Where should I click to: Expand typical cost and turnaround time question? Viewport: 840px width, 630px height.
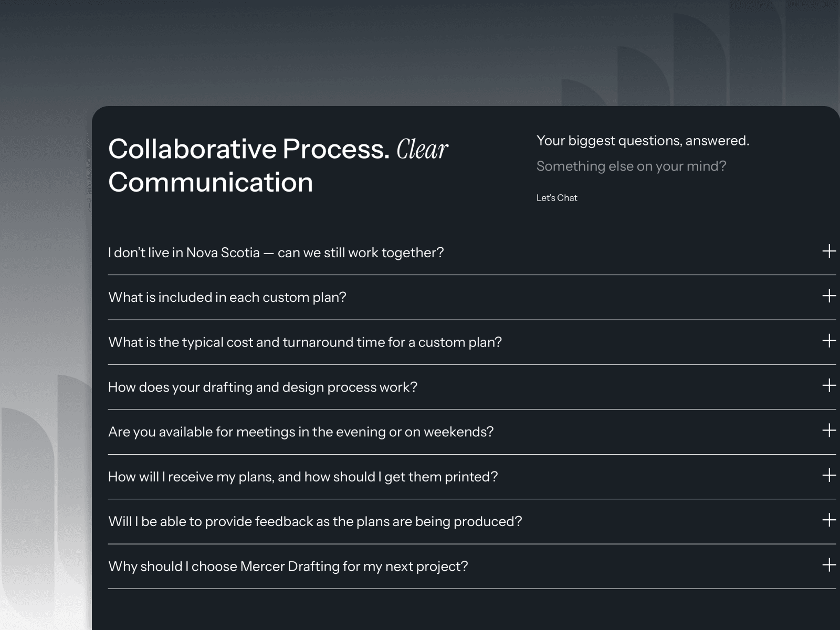click(472, 342)
